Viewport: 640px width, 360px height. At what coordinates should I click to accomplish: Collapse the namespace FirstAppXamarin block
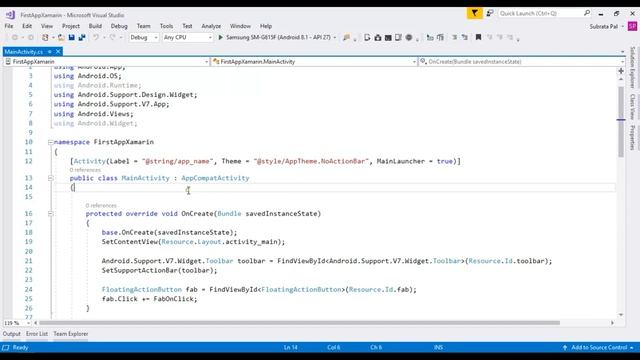point(51,142)
